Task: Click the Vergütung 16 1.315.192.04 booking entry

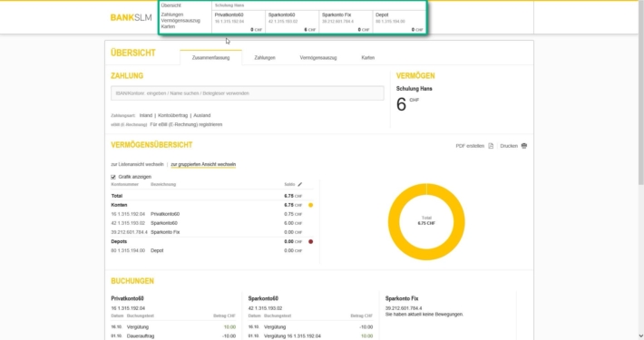Action: [x=310, y=335]
